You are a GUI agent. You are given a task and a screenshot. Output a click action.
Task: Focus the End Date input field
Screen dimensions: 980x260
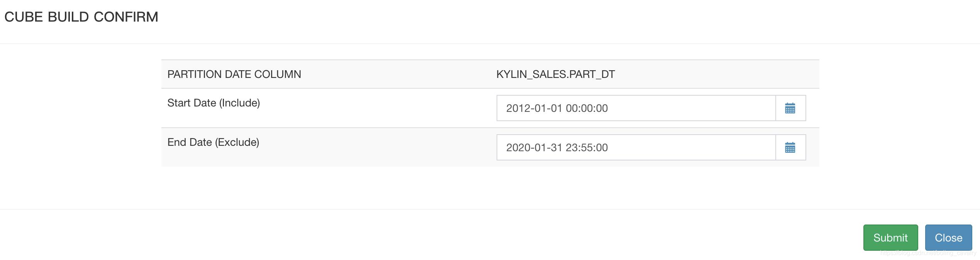point(636,147)
